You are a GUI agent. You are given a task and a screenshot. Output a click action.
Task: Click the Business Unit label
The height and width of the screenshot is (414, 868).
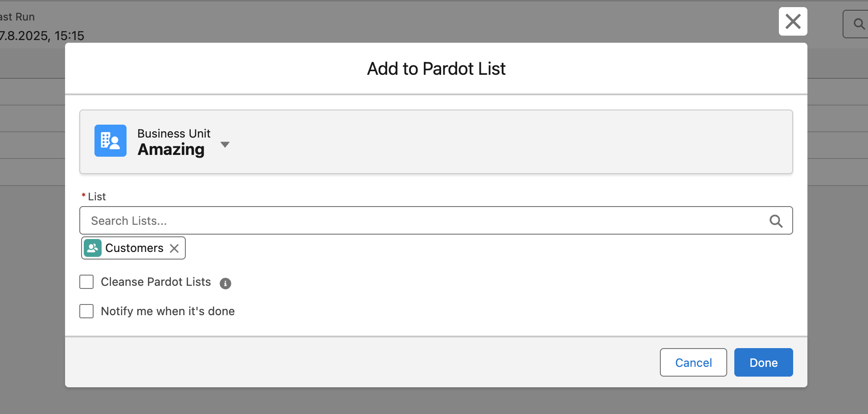click(x=174, y=134)
